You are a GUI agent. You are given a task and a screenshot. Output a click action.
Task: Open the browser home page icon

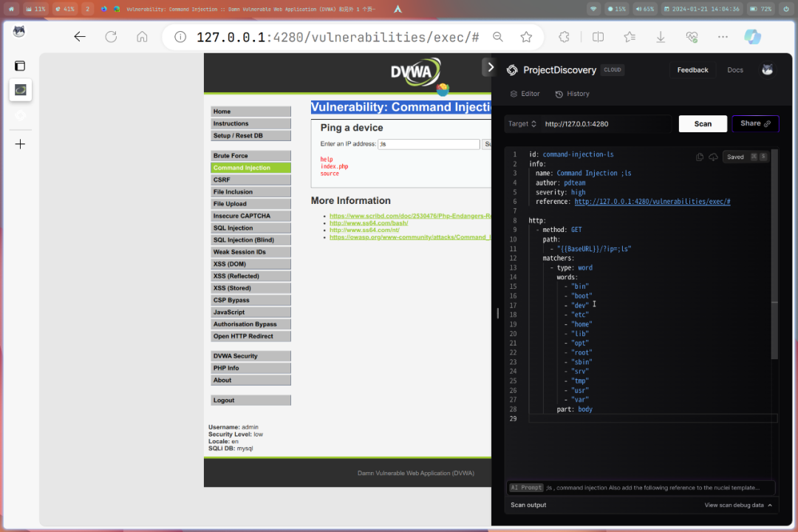142,37
